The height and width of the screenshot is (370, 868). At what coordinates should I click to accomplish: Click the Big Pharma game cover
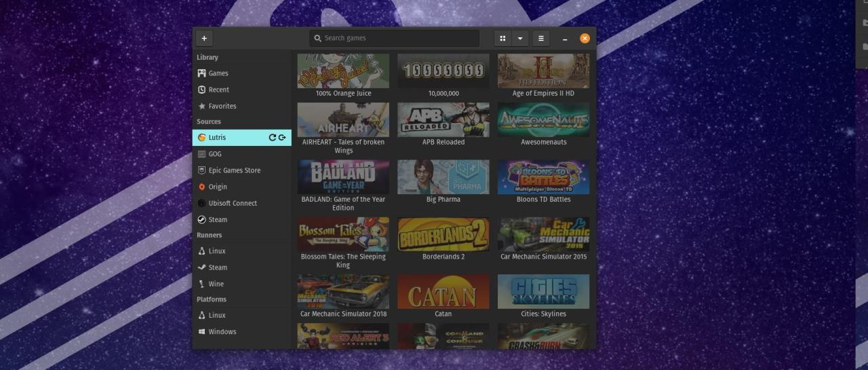443,177
